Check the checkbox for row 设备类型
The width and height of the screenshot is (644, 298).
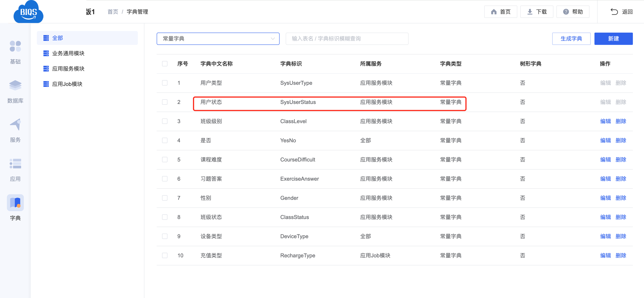pos(165,236)
